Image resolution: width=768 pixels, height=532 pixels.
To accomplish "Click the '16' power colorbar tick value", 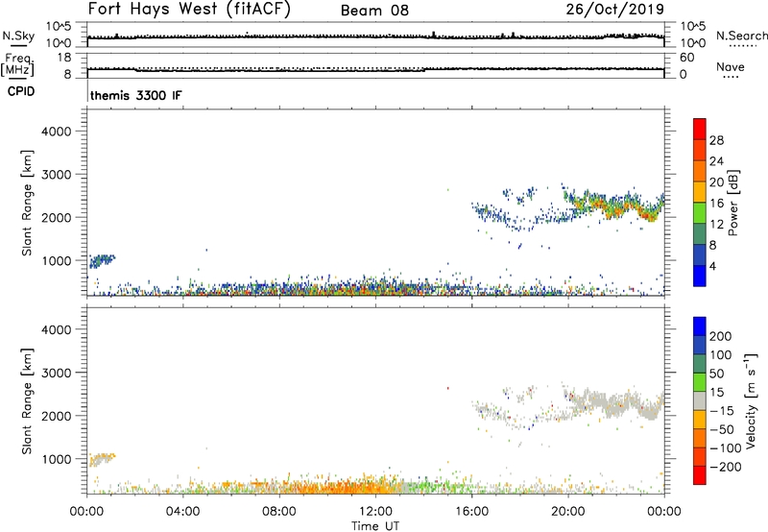I will [x=716, y=204].
